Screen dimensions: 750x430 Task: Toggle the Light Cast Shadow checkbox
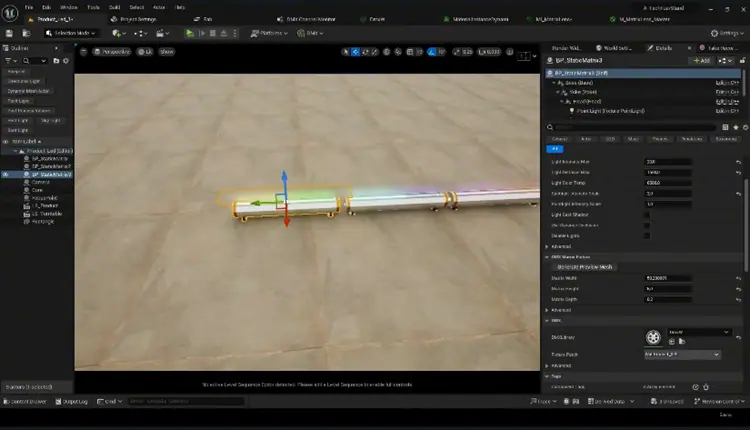pyautogui.click(x=647, y=215)
